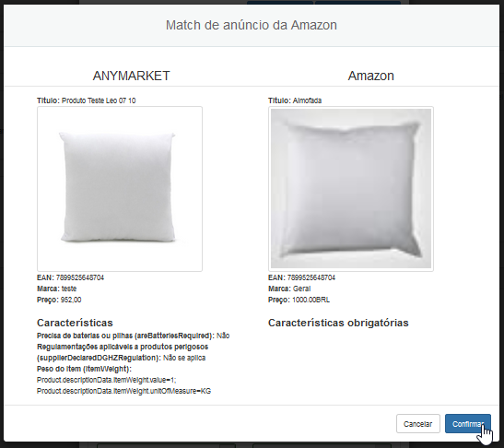504x448 pixels.
Task: Click the Amazon brand value Geral
Action: pos(301,289)
